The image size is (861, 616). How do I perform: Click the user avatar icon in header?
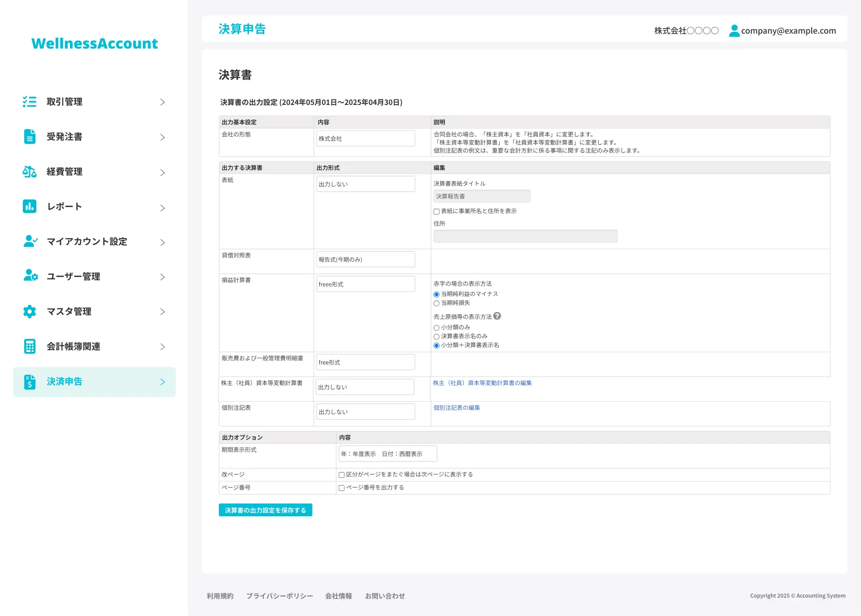pyautogui.click(x=734, y=30)
